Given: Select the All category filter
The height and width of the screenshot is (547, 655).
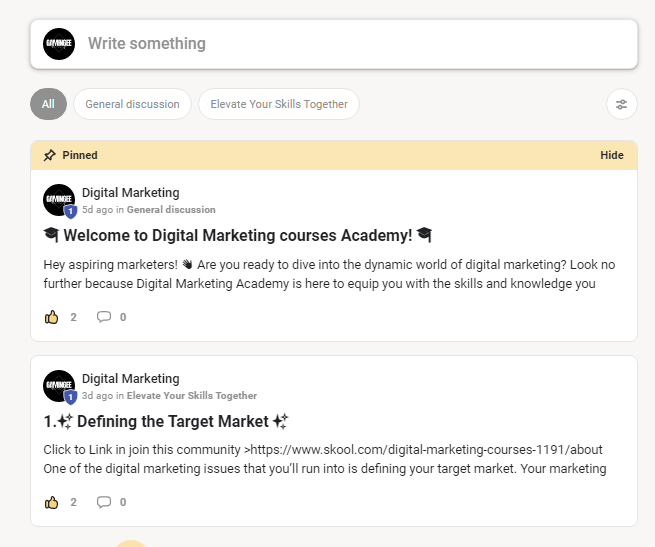Looking at the screenshot, I should [48, 104].
